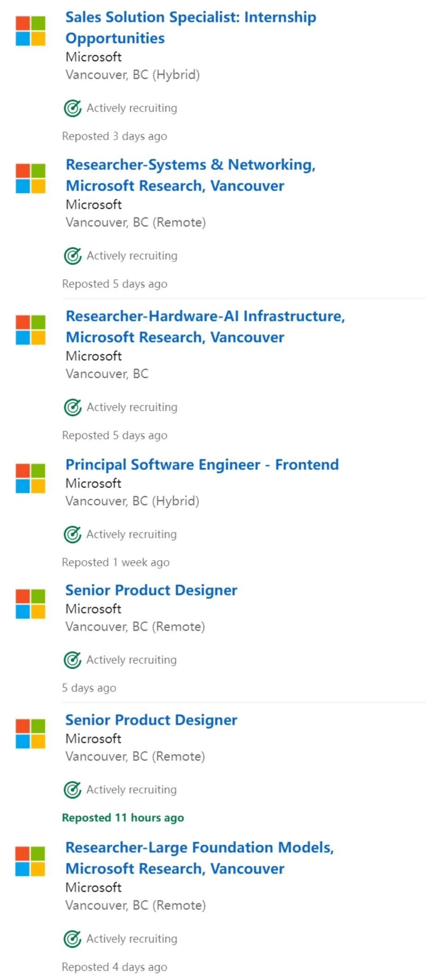Click Reposted 11 hours ago text
426x980 pixels.
[x=123, y=818]
